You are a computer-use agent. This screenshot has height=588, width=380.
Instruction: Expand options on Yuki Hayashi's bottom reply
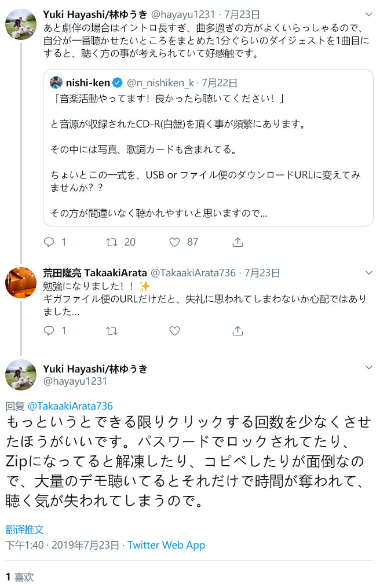click(369, 367)
